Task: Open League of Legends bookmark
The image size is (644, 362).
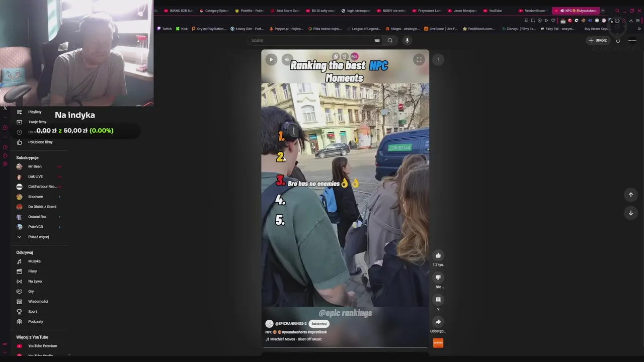Action: [x=364, y=29]
